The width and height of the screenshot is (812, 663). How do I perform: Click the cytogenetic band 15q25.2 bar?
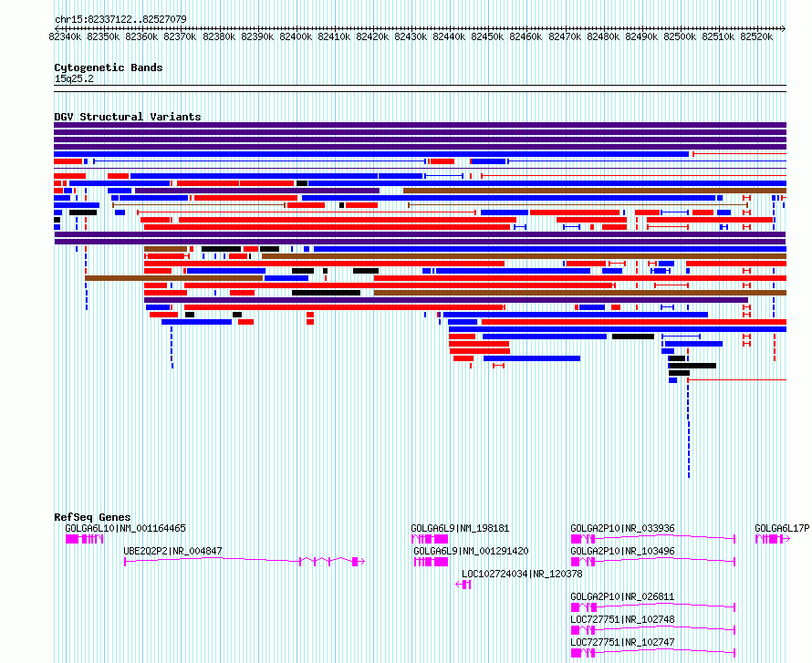(420, 88)
